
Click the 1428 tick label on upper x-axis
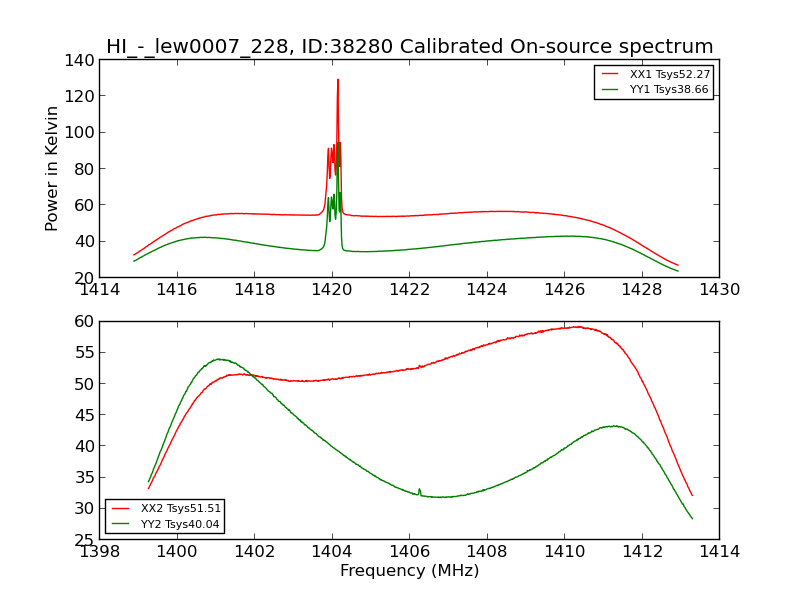pos(642,290)
